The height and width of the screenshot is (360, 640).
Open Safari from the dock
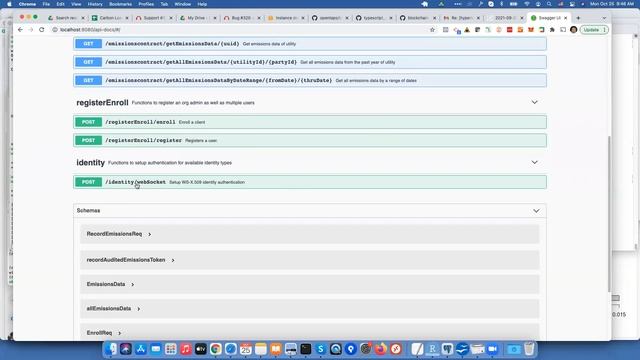[x=231, y=349]
